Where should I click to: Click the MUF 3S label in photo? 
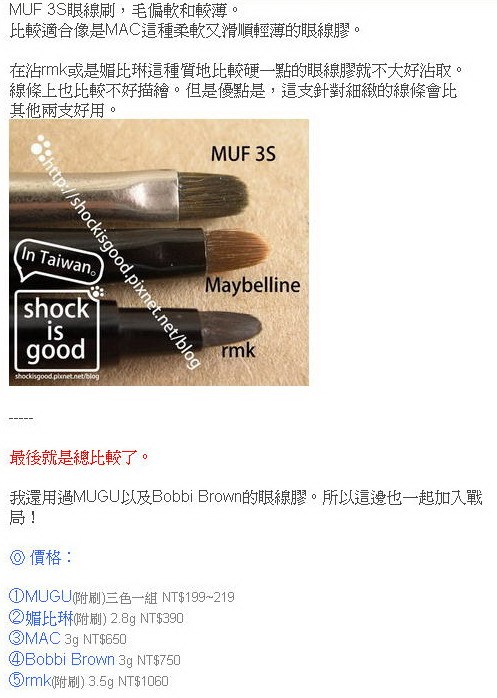243,154
